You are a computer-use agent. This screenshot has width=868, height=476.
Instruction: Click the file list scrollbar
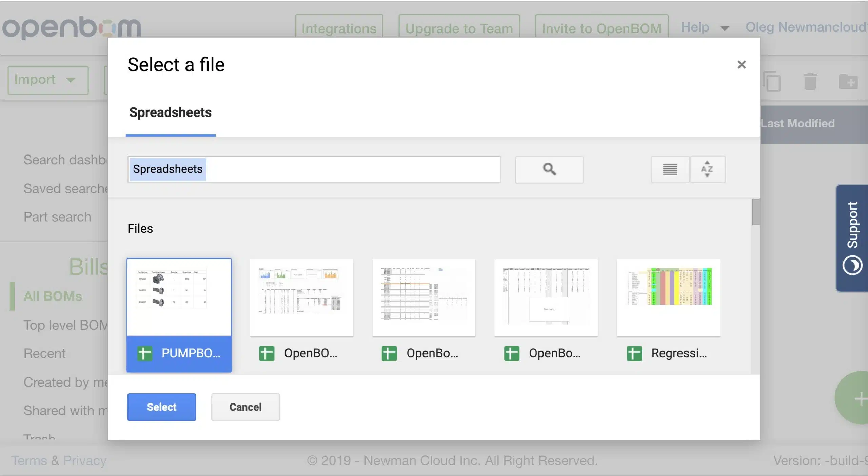point(756,212)
